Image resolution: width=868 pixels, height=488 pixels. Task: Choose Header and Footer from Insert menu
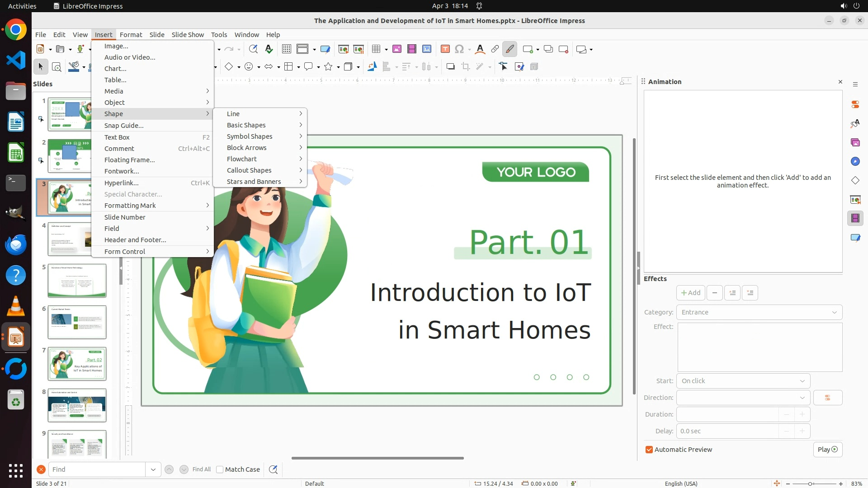pos(135,240)
